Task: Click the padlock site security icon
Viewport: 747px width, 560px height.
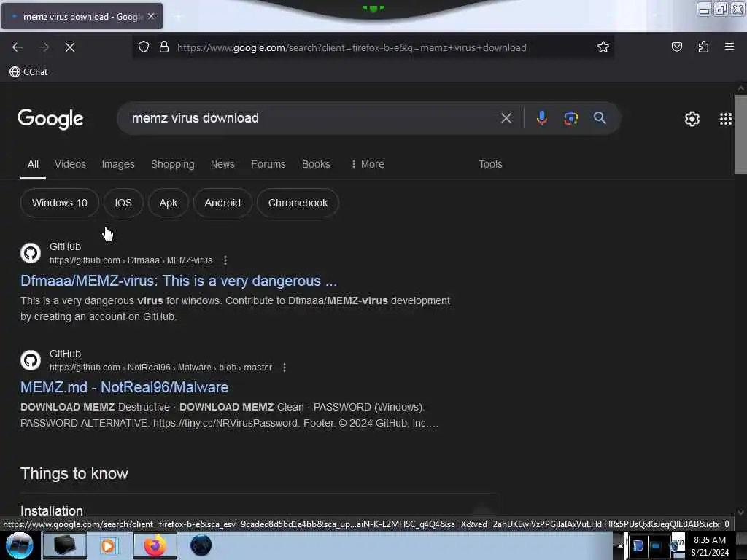Action: (x=164, y=47)
